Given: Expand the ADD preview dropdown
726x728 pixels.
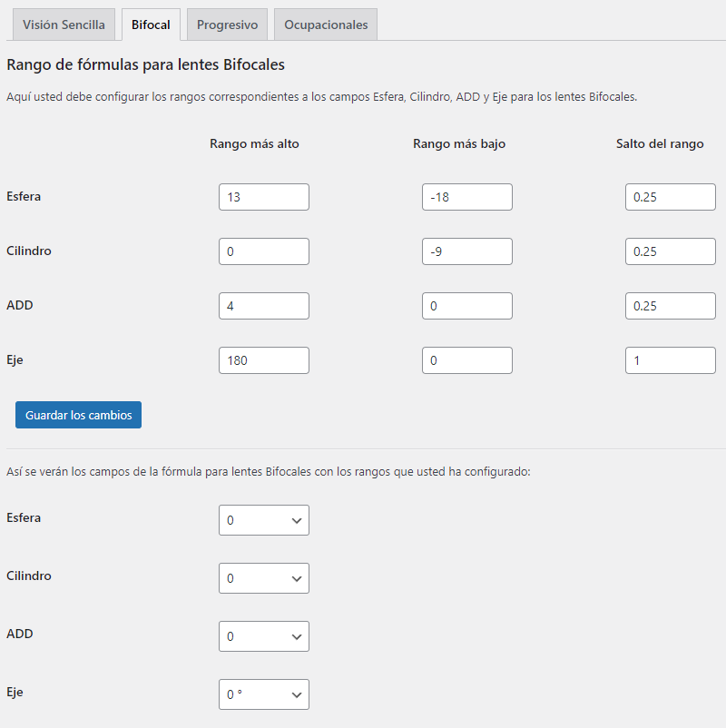Looking at the screenshot, I should 263,636.
